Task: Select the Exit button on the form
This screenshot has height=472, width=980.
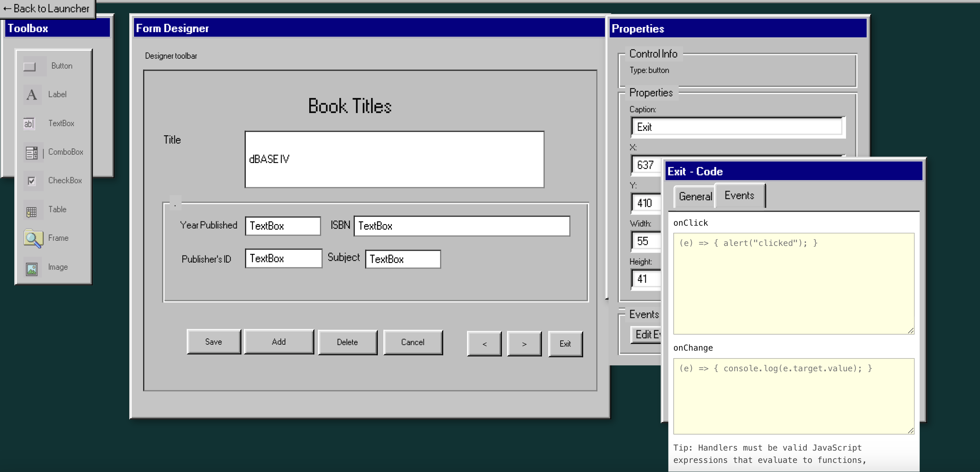Action: (565, 344)
